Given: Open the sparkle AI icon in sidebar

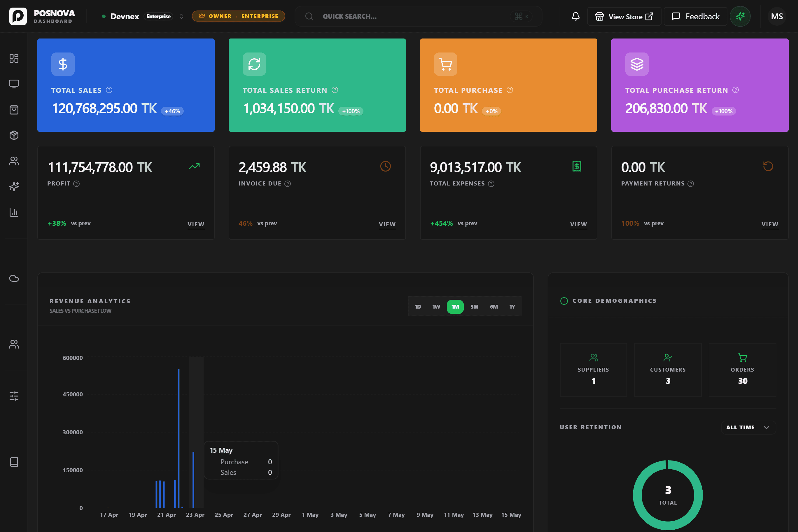Looking at the screenshot, I should tap(14, 187).
